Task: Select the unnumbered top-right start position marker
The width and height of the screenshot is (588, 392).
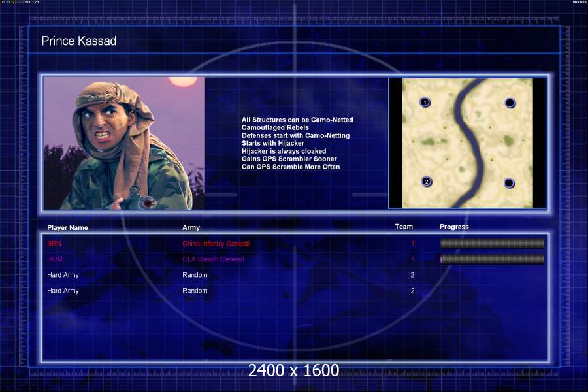Action: (x=510, y=103)
